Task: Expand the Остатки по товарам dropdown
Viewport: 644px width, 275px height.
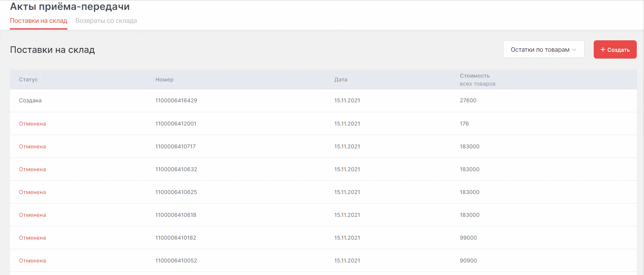Action: [x=543, y=49]
